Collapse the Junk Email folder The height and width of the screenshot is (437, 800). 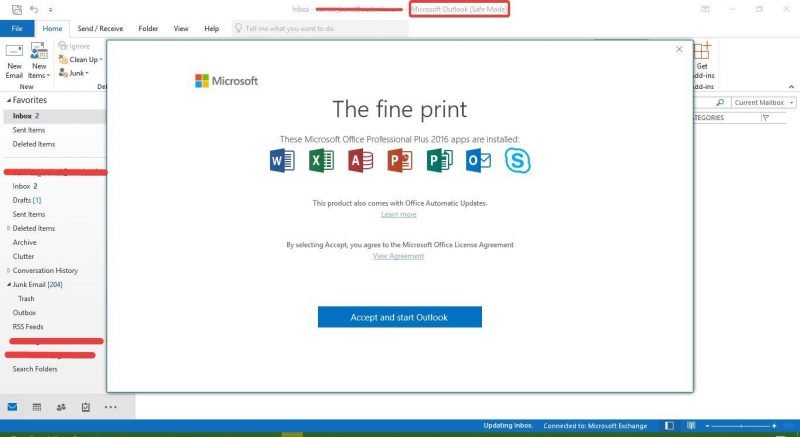tap(9, 285)
